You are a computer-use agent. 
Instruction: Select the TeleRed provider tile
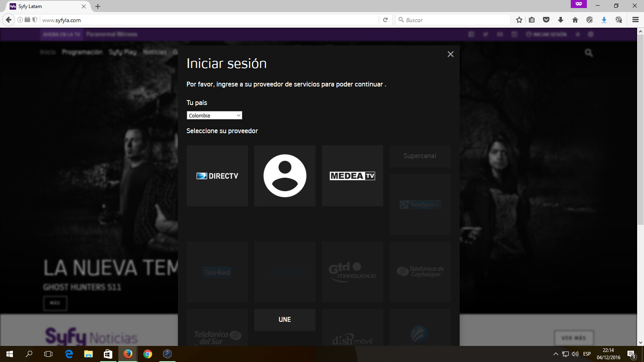click(x=217, y=272)
